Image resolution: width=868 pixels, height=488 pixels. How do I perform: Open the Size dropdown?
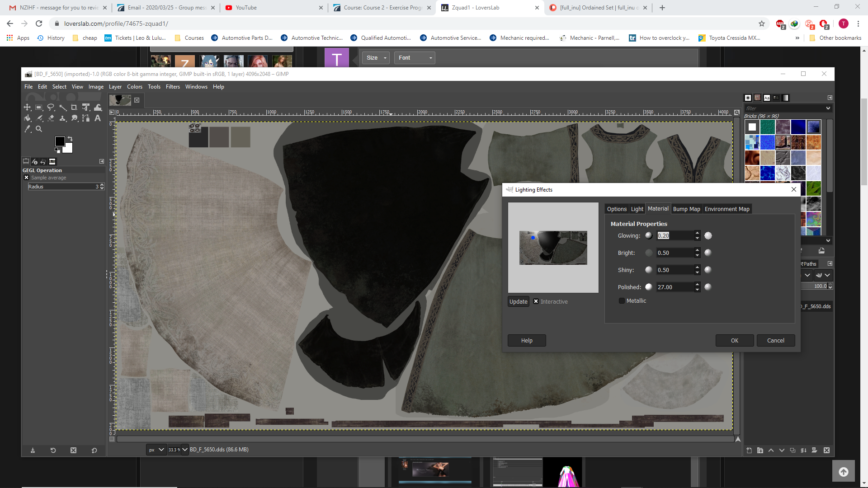coord(376,58)
